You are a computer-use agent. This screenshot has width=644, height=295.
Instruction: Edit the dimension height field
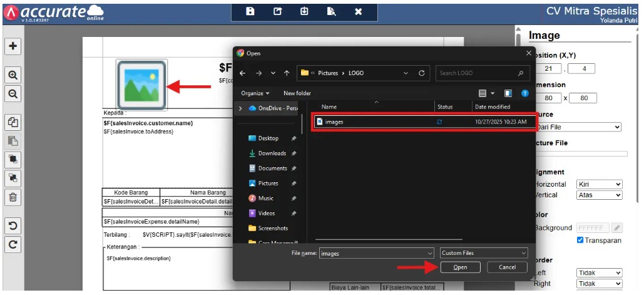click(583, 98)
